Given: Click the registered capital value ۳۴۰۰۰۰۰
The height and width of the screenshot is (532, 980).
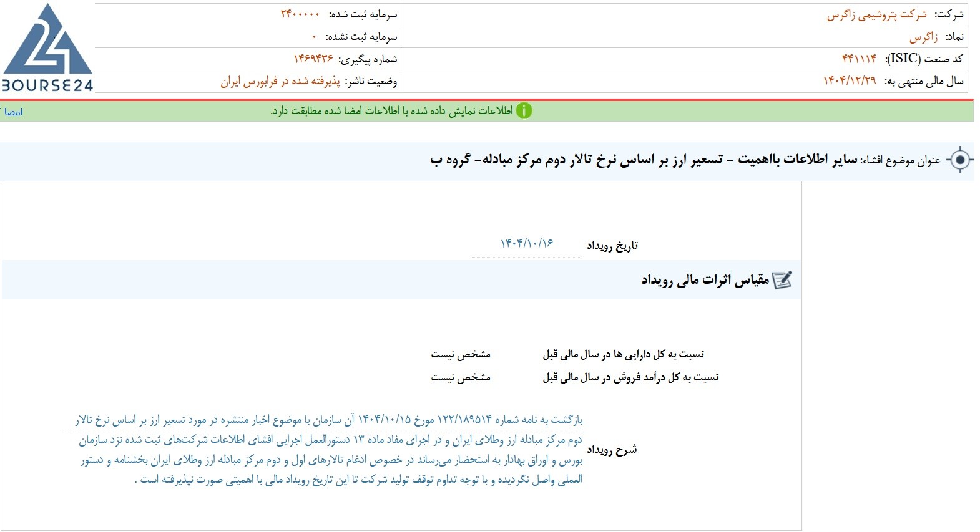Looking at the screenshot, I should pyautogui.click(x=300, y=14).
